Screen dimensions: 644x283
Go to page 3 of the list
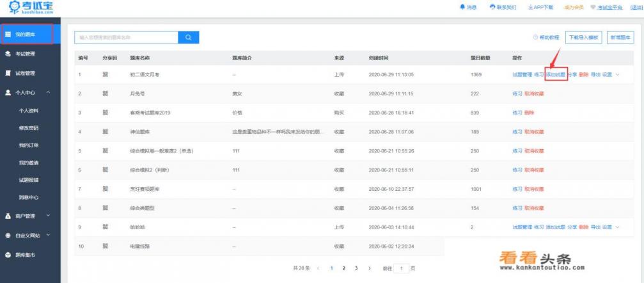tap(356, 268)
